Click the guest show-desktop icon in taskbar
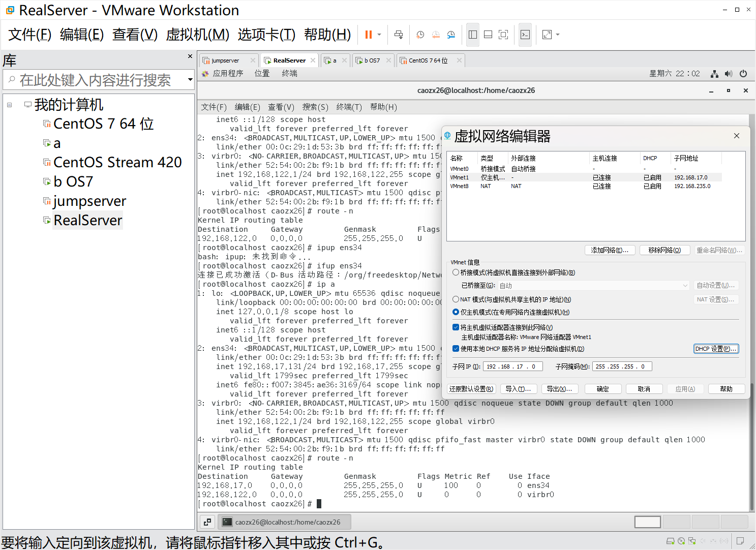 [x=207, y=522]
